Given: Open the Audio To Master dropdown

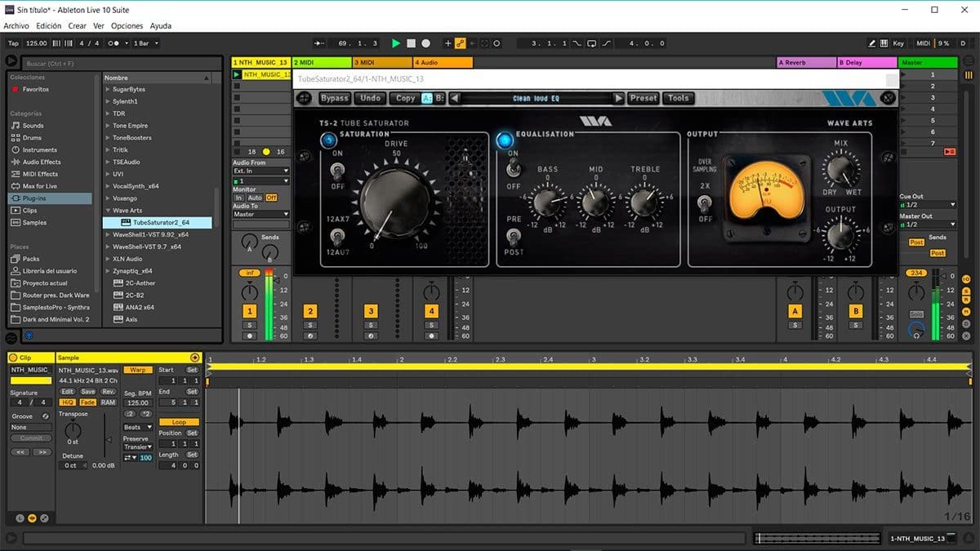Looking at the screenshot, I should [x=261, y=215].
